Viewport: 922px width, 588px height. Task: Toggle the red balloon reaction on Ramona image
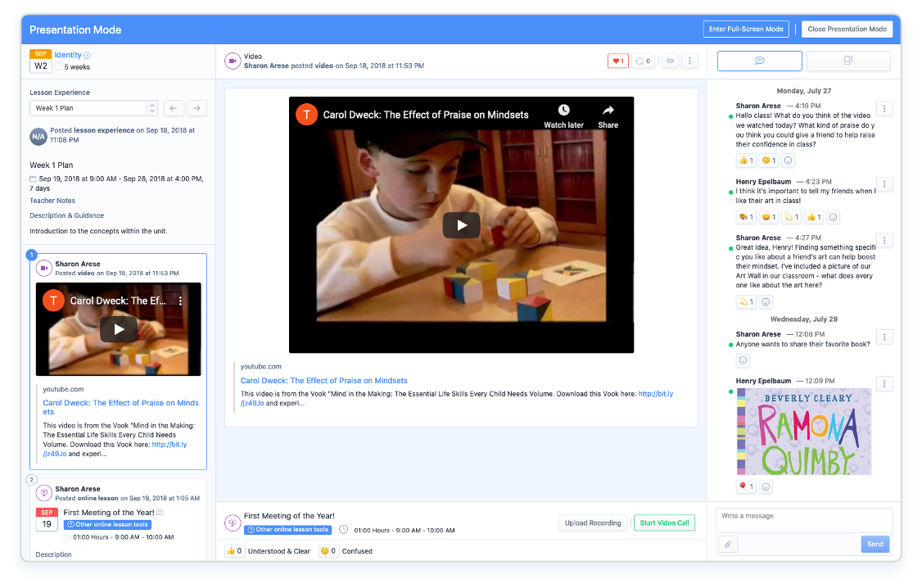pyautogui.click(x=746, y=486)
